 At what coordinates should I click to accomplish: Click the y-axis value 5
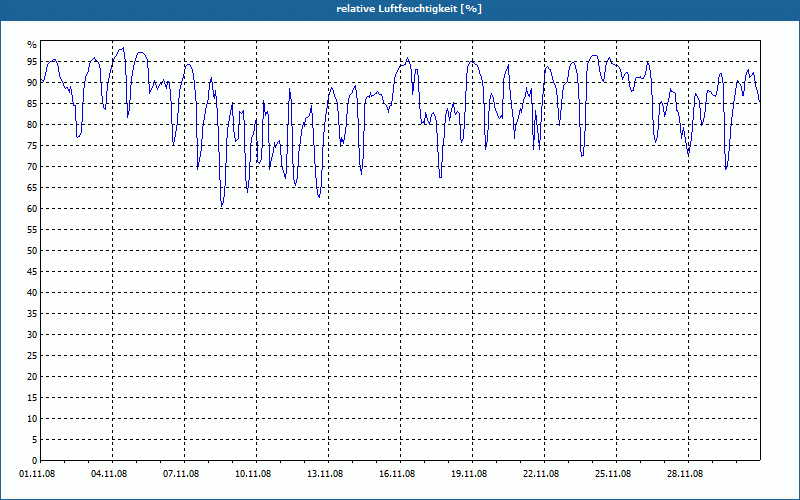click(35, 440)
